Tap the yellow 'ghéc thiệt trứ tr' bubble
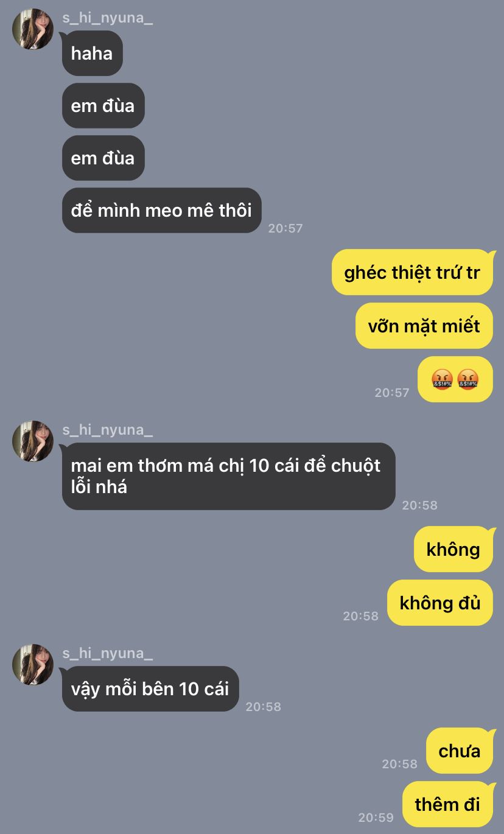This screenshot has height=834, width=504. tap(412, 272)
